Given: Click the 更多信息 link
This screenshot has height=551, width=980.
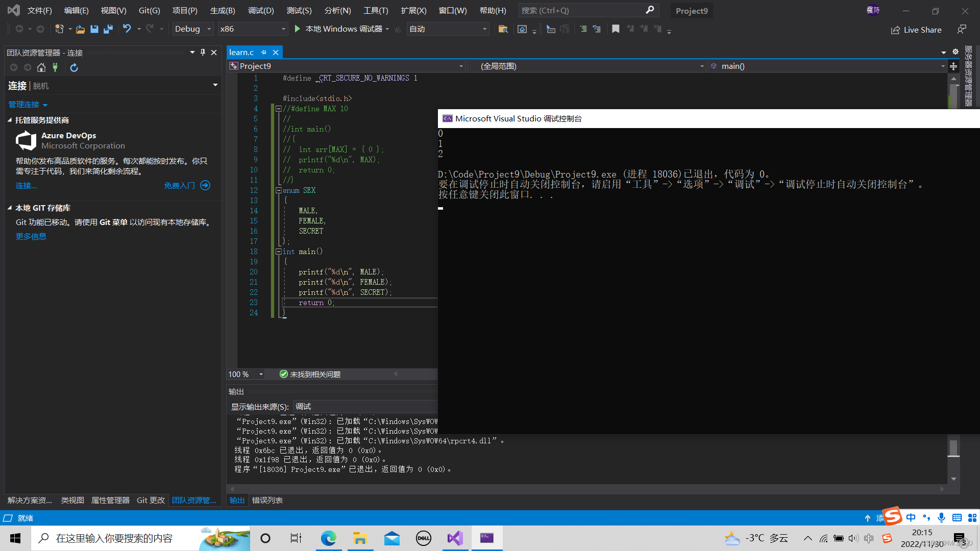Looking at the screenshot, I should 31,236.
